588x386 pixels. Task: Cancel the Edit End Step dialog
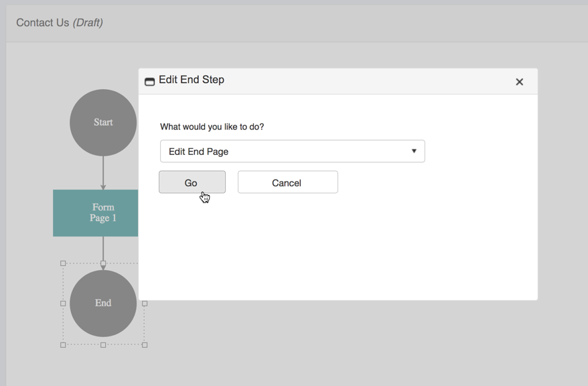(x=287, y=182)
